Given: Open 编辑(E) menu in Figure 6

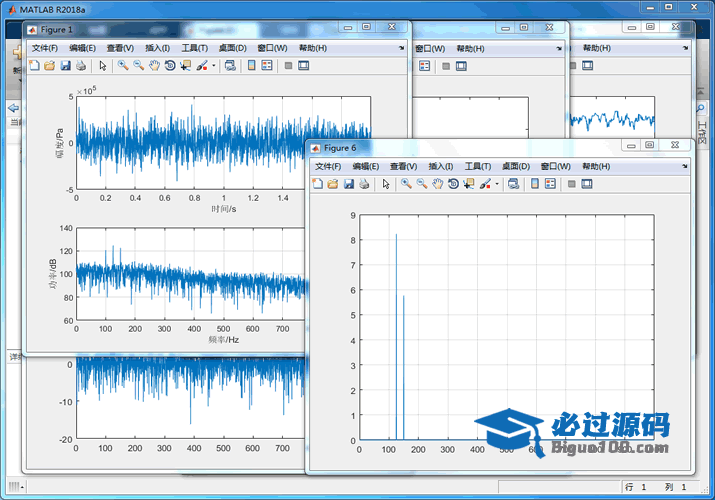Looking at the screenshot, I should tap(366, 166).
